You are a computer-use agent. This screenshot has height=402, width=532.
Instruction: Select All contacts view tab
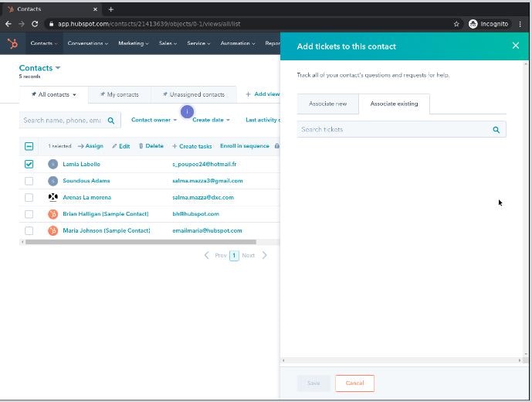[53, 94]
